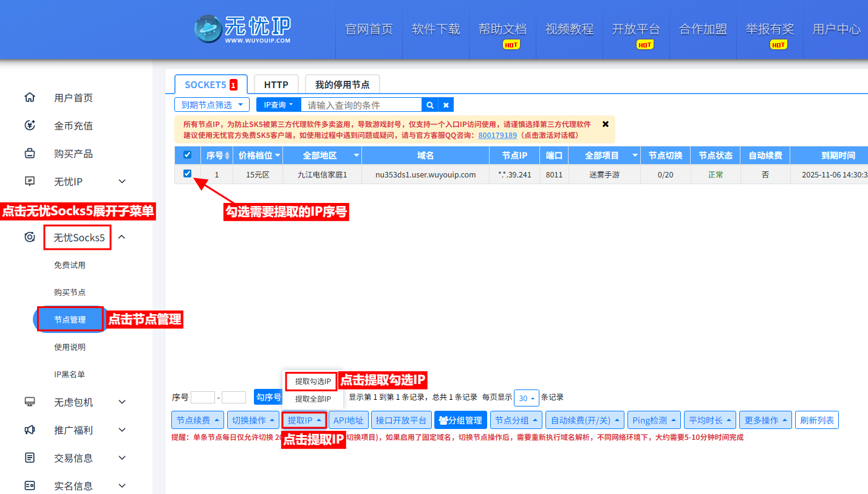Uncheck the select-all header checkbox
The image size is (868, 494).
[x=188, y=155]
